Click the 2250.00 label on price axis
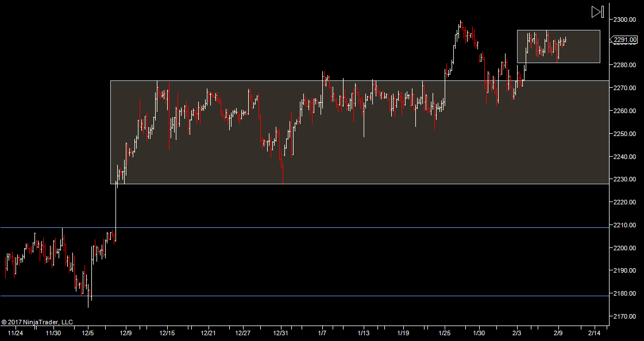 [x=624, y=134]
